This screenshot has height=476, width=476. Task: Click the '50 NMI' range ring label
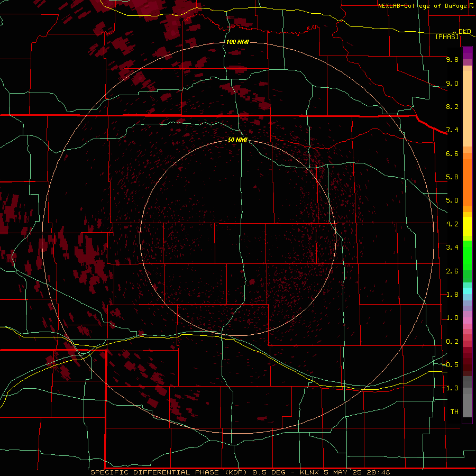[x=237, y=140]
